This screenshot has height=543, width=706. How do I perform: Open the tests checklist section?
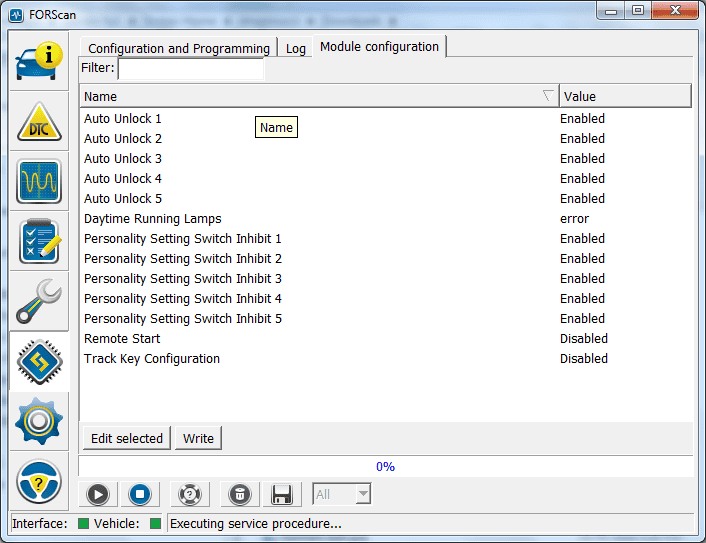[x=39, y=241]
